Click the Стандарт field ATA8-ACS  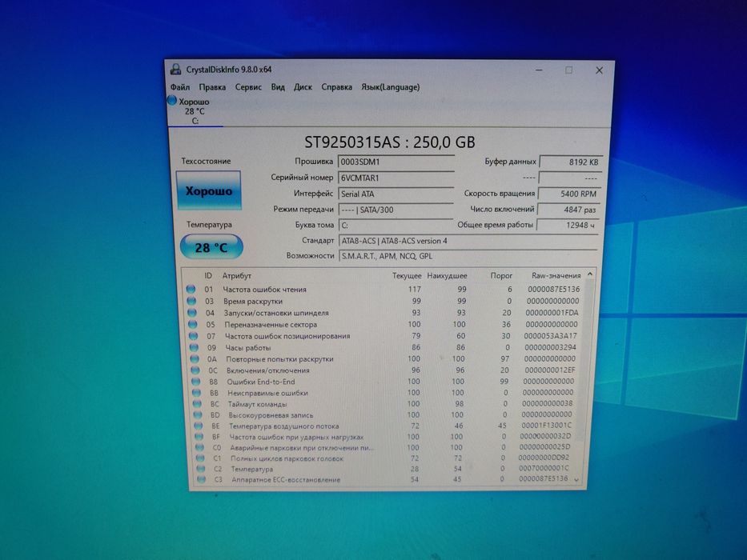click(468, 241)
